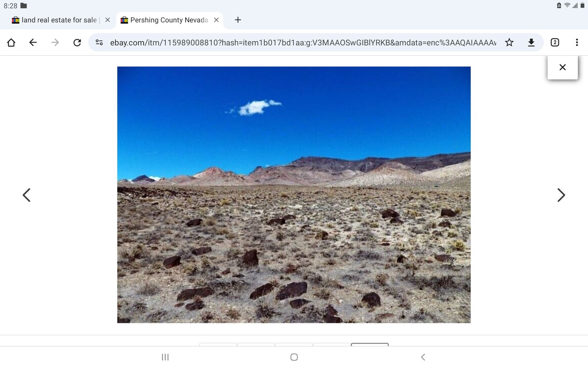Click the ebay.com URL address field
This screenshot has height=368, width=588.
[x=303, y=43]
